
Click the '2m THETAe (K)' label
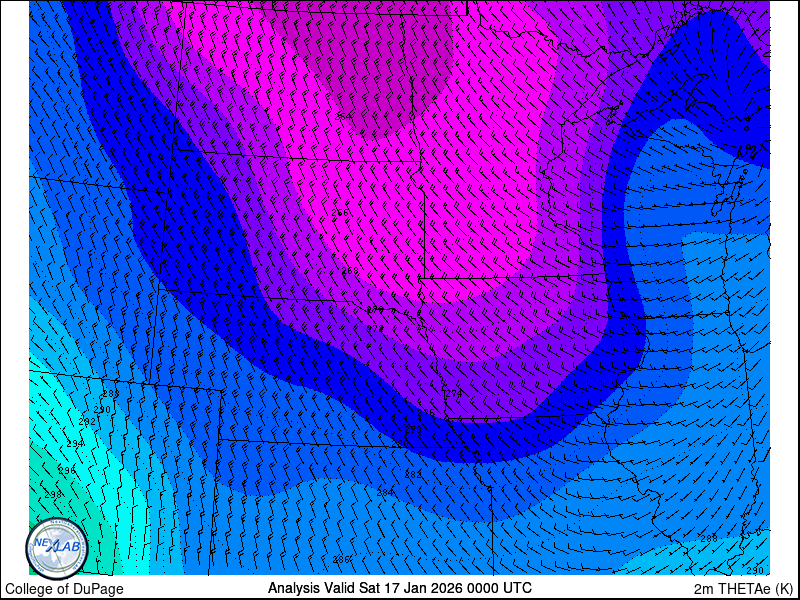(x=743, y=588)
